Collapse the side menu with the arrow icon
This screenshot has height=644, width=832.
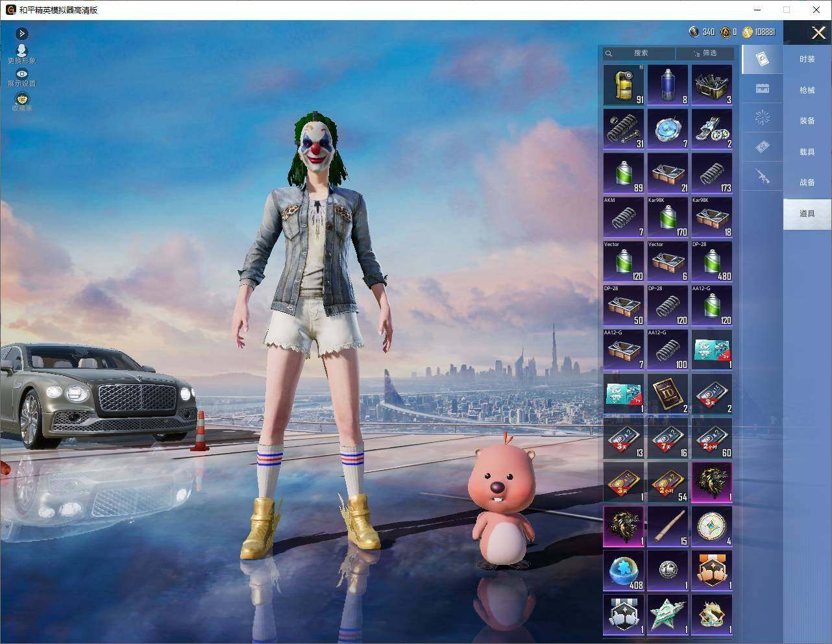coord(22,33)
